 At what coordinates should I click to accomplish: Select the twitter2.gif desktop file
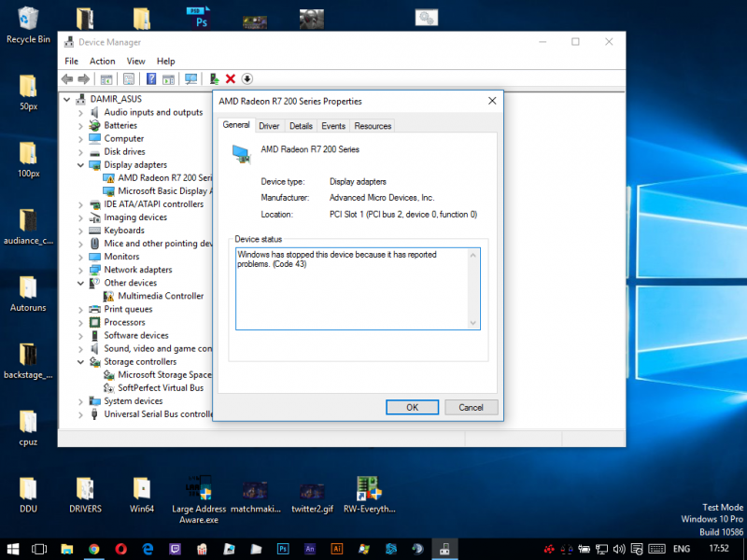point(312,498)
